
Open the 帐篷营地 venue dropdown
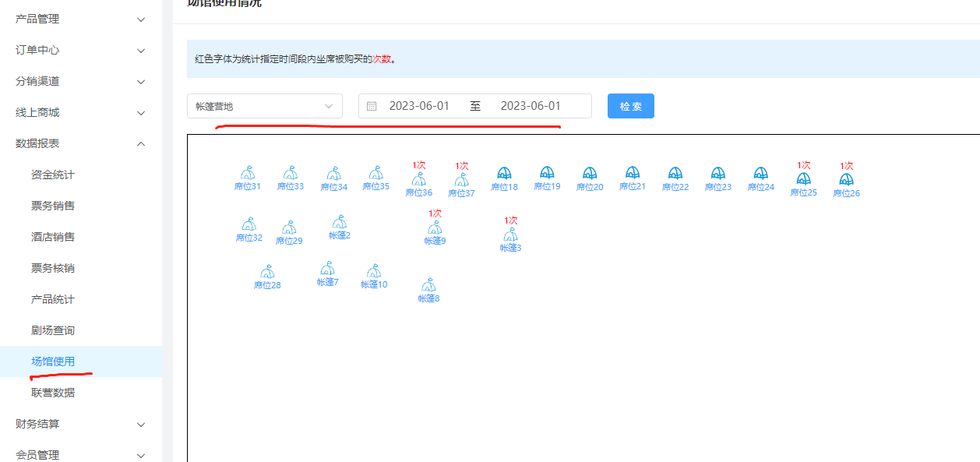click(x=264, y=106)
